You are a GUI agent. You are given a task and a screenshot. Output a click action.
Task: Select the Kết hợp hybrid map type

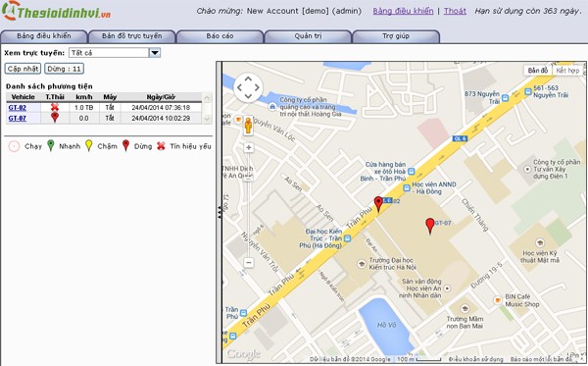click(567, 71)
